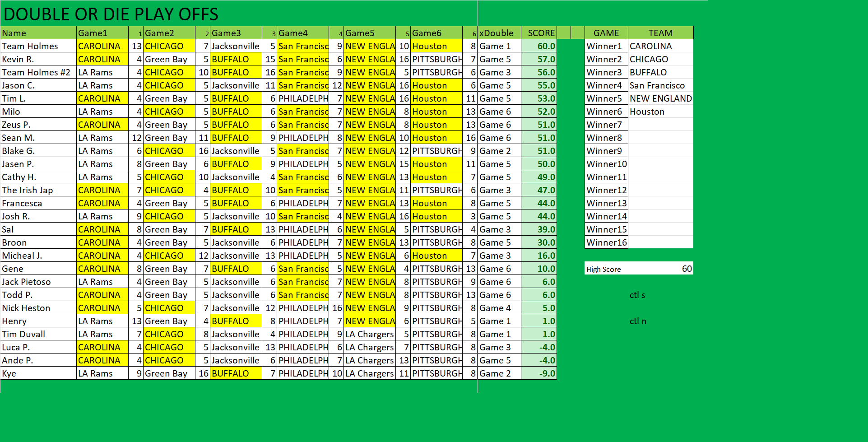Select the Milo name cell

pos(38,112)
